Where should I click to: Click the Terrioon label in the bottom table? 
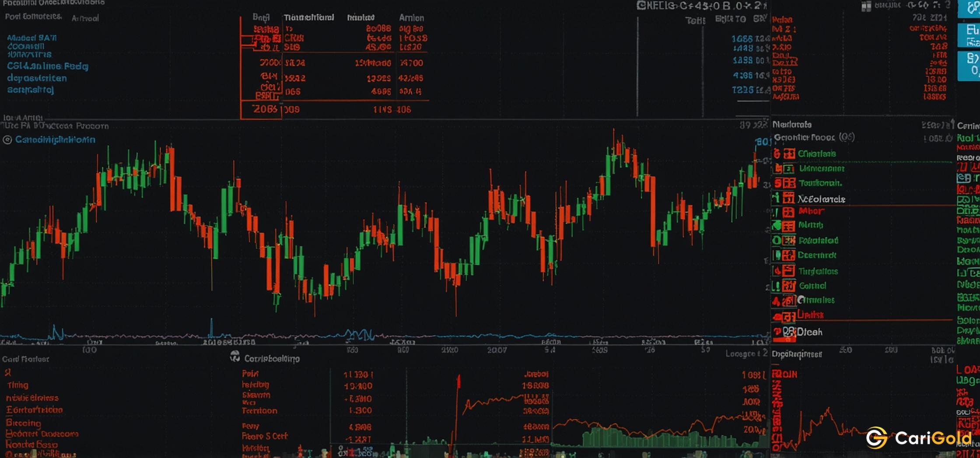pyautogui.click(x=259, y=411)
